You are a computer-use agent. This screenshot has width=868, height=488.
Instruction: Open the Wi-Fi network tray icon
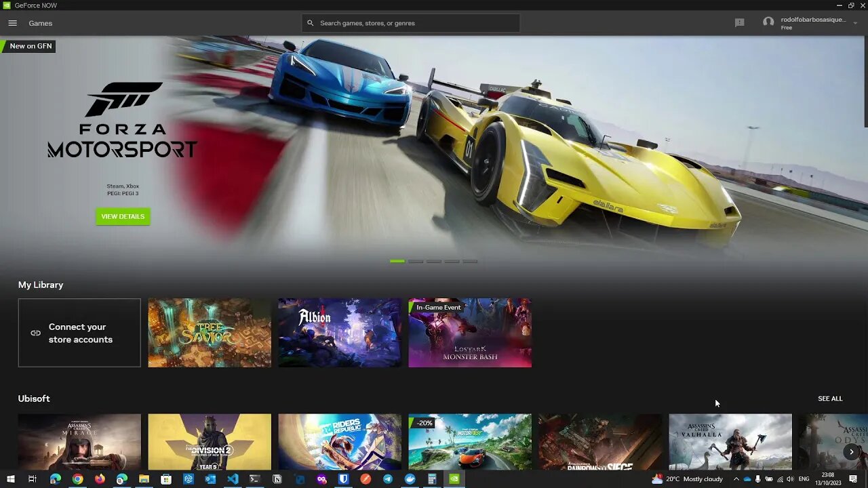click(x=779, y=479)
